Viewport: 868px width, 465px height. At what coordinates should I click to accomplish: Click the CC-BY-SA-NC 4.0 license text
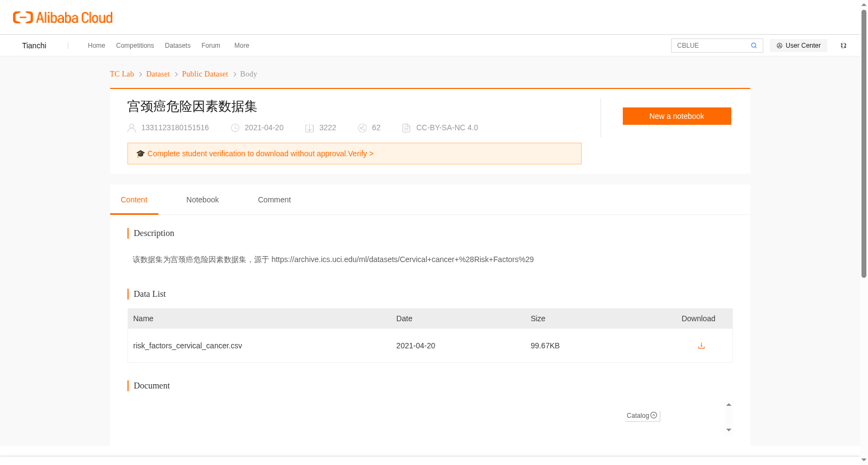pyautogui.click(x=447, y=128)
